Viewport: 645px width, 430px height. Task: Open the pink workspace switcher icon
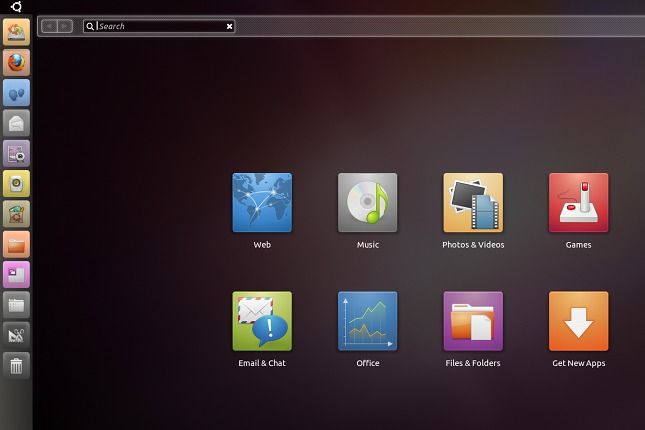tap(17, 274)
